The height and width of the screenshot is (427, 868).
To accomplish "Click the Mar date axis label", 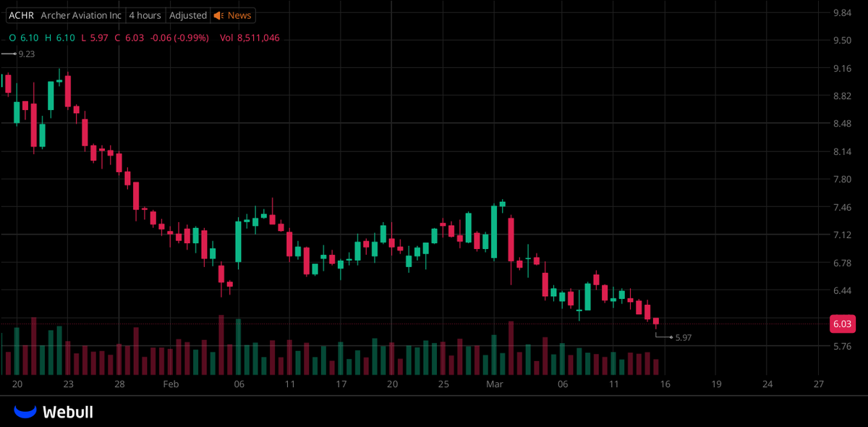I will (494, 384).
